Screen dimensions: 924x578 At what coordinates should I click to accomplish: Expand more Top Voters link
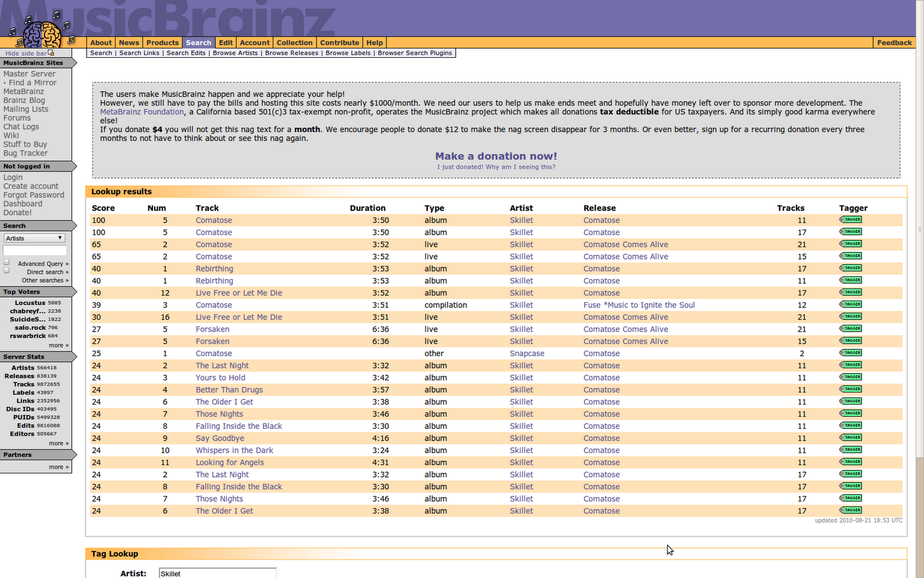click(x=58, y=345)
